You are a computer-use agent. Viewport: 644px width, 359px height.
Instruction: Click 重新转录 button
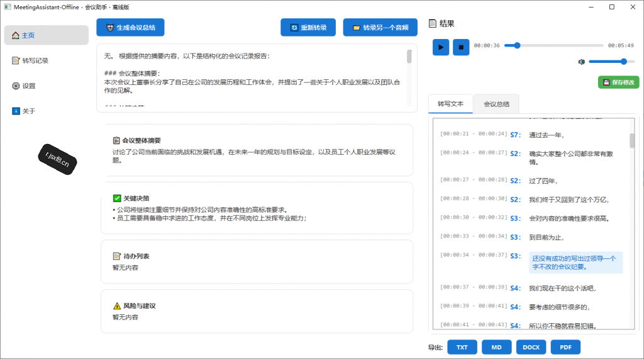308,28
